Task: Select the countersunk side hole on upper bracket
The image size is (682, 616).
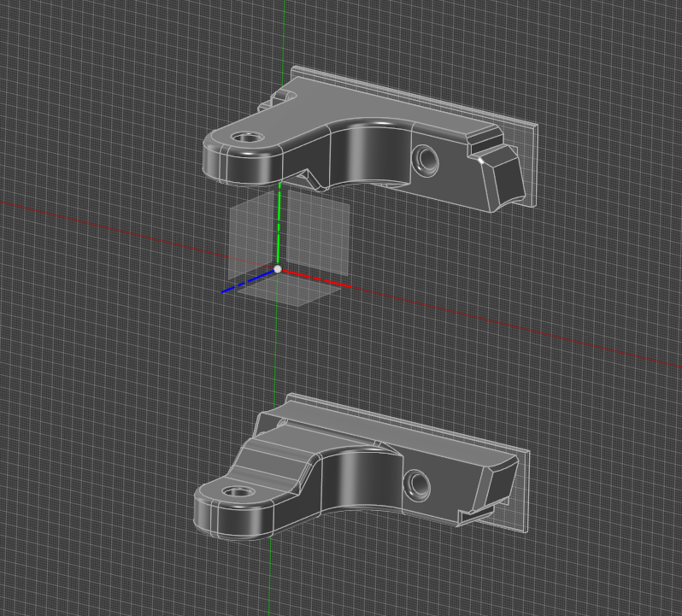Action: (x=425, y=161)
